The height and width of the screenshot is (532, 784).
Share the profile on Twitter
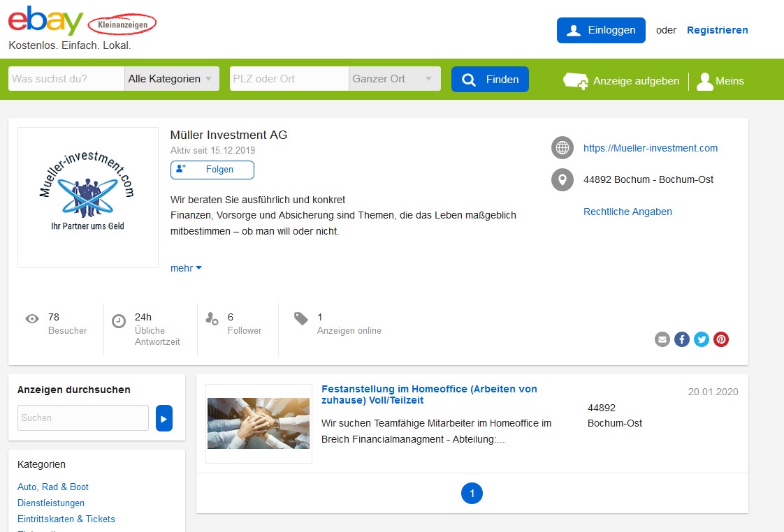coord(702,340)
